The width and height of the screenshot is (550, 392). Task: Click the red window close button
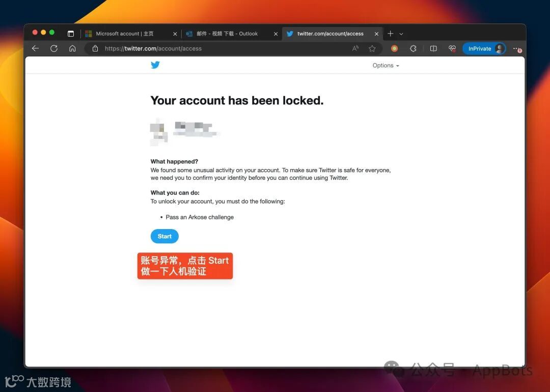35,32
